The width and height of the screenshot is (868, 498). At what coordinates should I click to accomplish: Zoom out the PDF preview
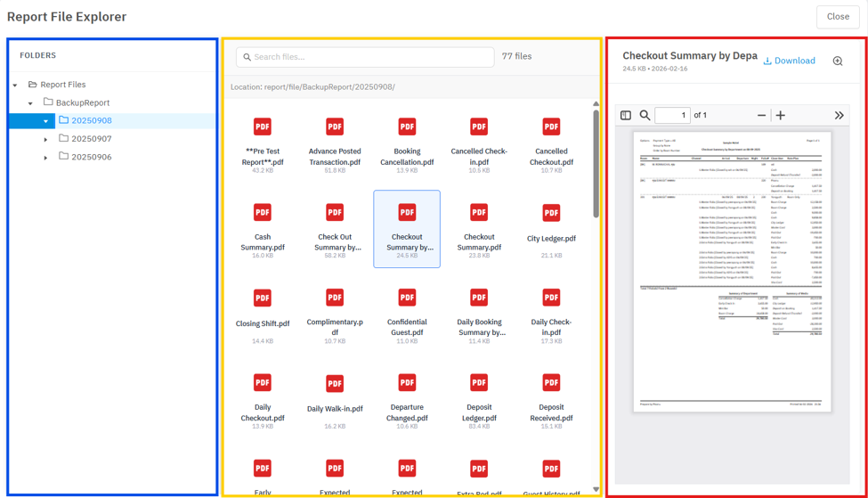[762, 115]
